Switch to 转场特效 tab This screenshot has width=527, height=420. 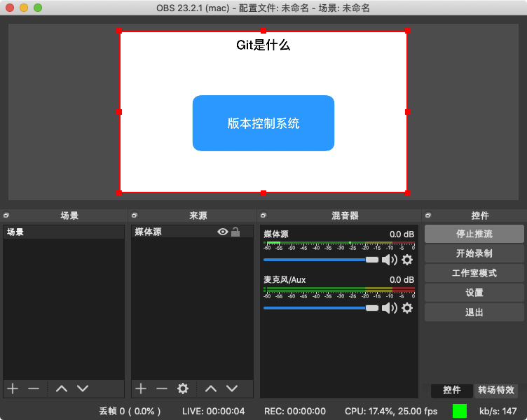496,390
